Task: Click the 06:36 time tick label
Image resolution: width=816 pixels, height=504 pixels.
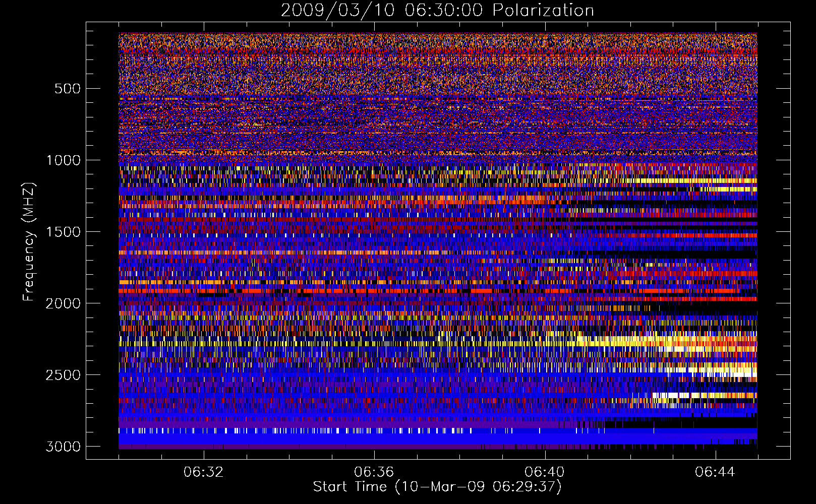Action: tap(374, 472)
